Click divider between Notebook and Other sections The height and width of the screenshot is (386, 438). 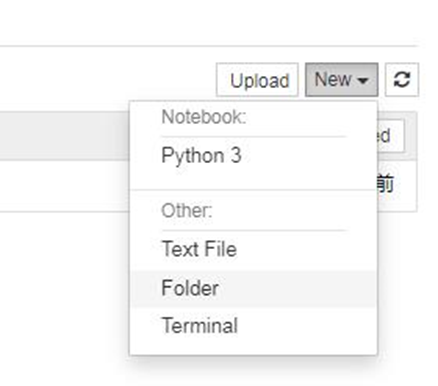click(253, 190)
